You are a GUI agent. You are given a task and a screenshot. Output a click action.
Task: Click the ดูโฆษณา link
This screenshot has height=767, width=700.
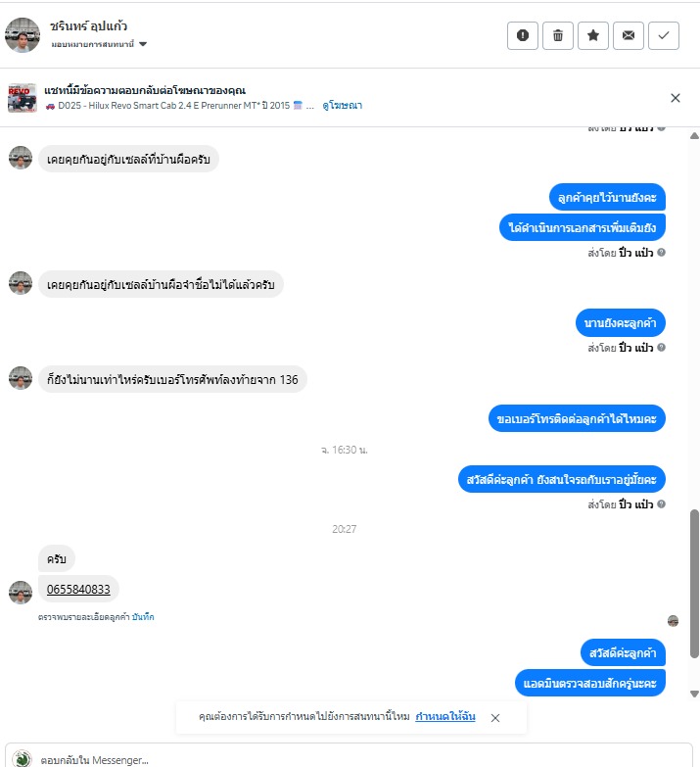343,105
